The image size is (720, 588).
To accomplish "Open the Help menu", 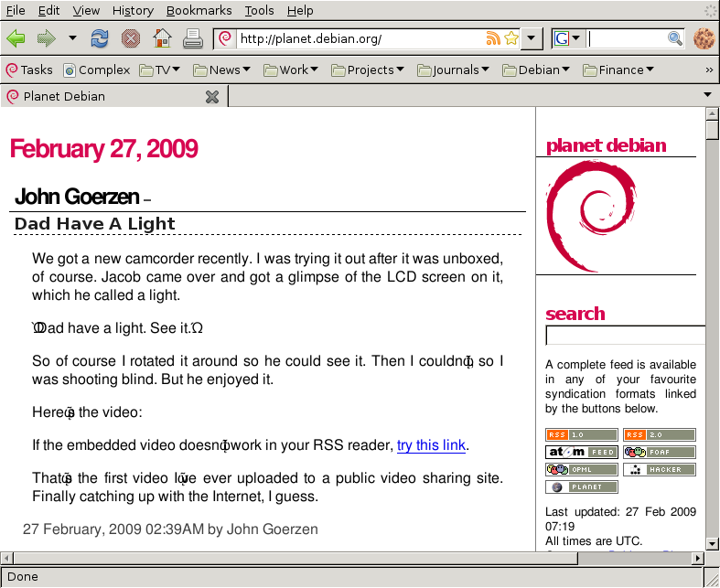I will pos(300,10).
